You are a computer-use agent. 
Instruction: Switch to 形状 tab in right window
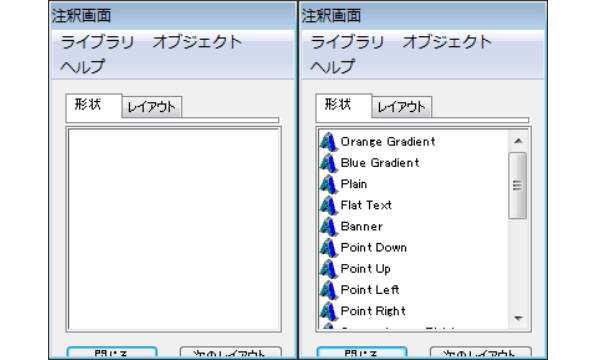(344, 105)
